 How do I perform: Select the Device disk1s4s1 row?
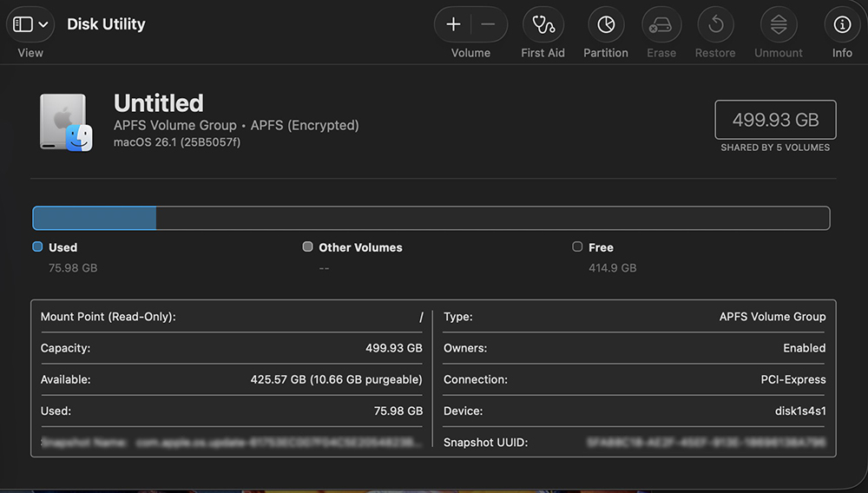[635, 411]
